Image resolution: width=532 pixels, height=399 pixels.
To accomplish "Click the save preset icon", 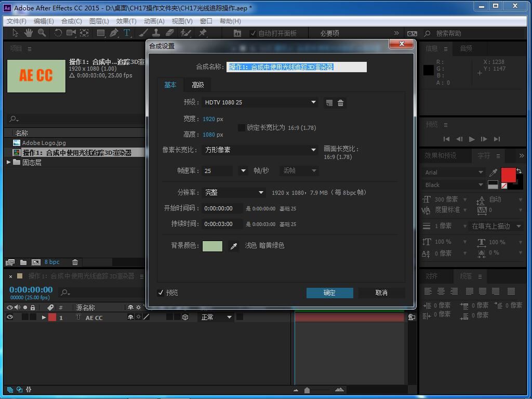I will tap(329, 103).
